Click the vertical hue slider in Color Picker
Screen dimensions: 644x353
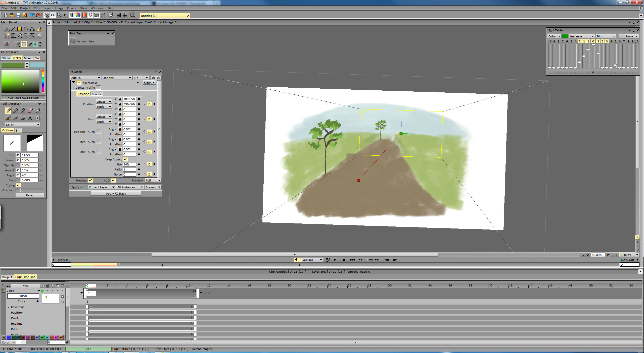click(x=43, y=81)
